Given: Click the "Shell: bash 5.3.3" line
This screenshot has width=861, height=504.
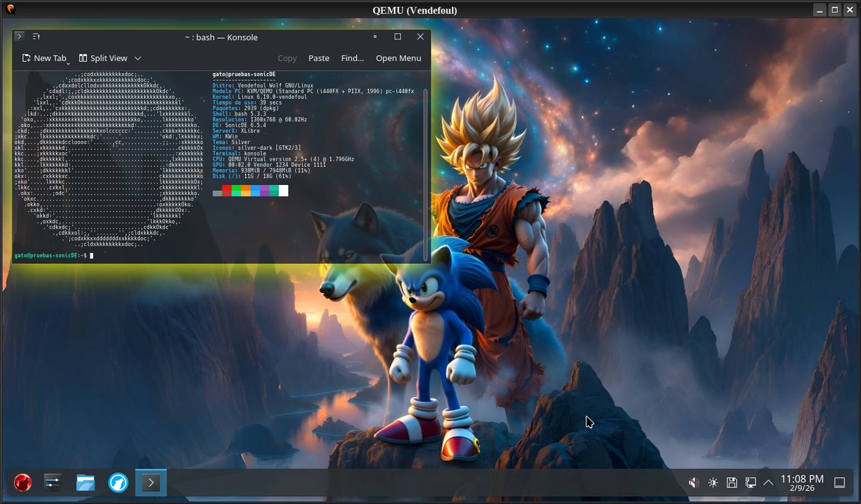Looking at the screenshot, I should pyautogui.click(x=240, y=114).
